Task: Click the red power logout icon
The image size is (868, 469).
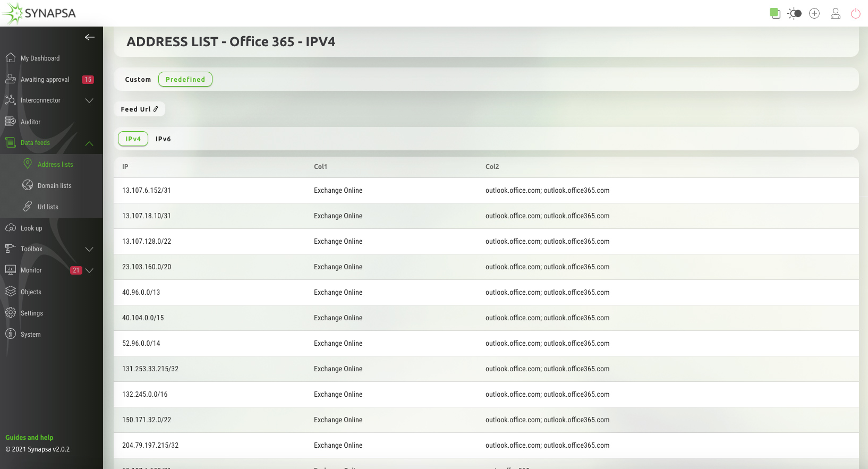Action: pyautogui.click(x=856, y=13)
